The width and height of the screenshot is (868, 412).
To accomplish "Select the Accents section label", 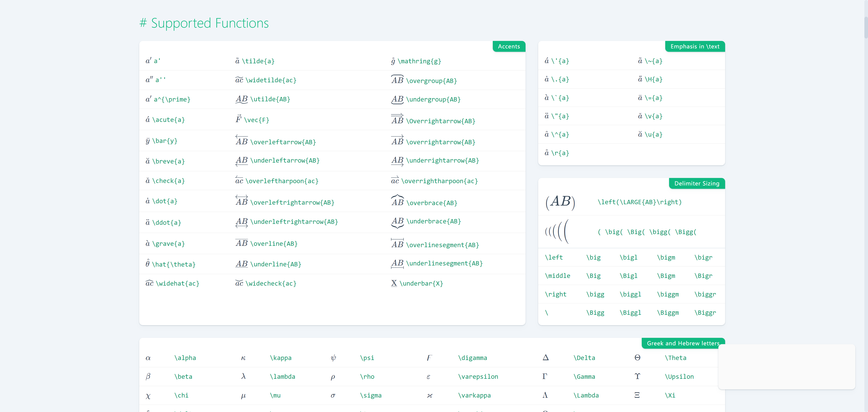I will coord(509,47).
